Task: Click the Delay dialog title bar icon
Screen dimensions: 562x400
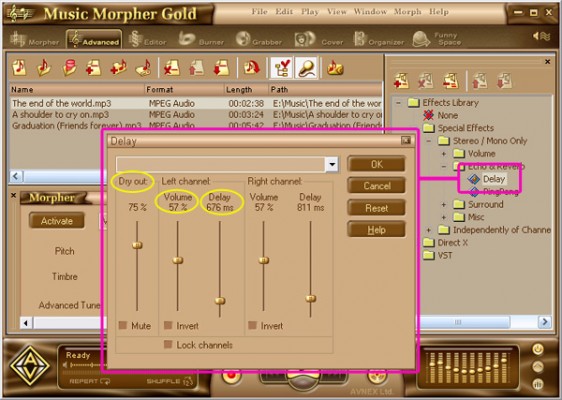Action: click(406, 140)
